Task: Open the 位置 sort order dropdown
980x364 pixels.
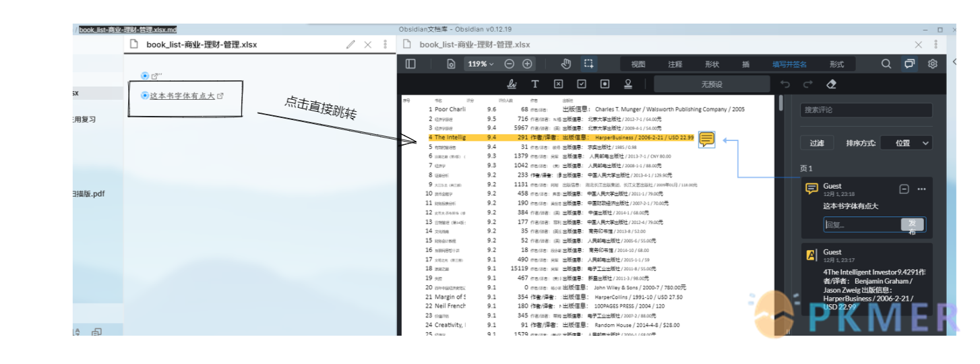Action: click(x=906, y=143)
